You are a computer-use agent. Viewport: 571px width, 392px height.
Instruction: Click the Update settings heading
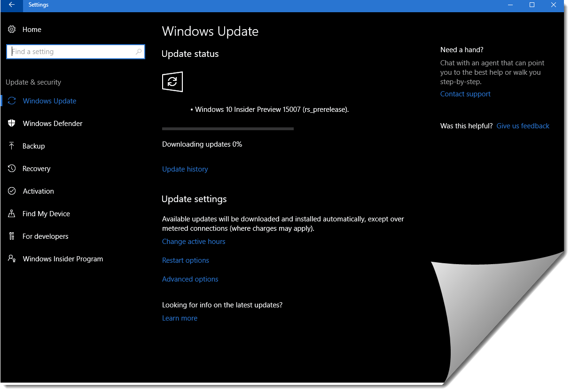194,199
